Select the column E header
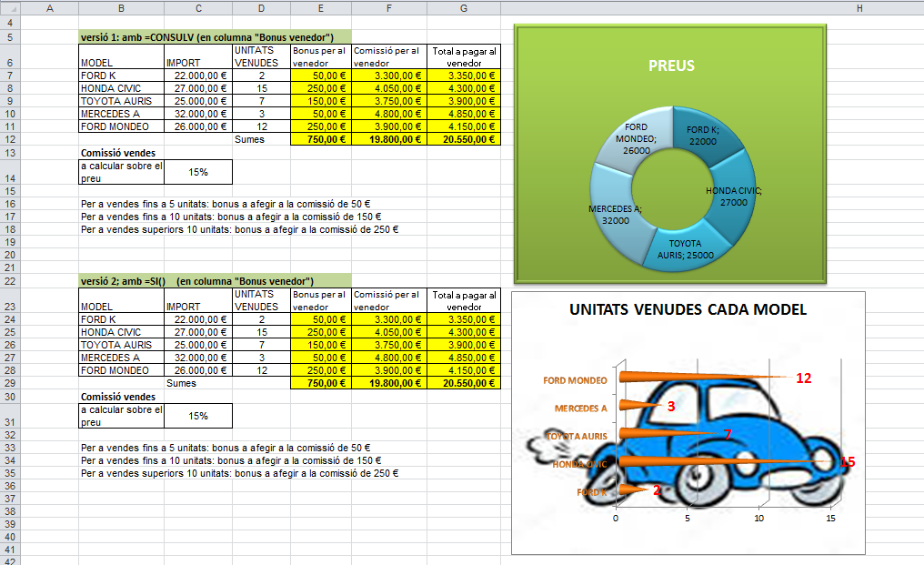This screenshot has height=565, width=924. pyautogui.click(x=320, y=8)
